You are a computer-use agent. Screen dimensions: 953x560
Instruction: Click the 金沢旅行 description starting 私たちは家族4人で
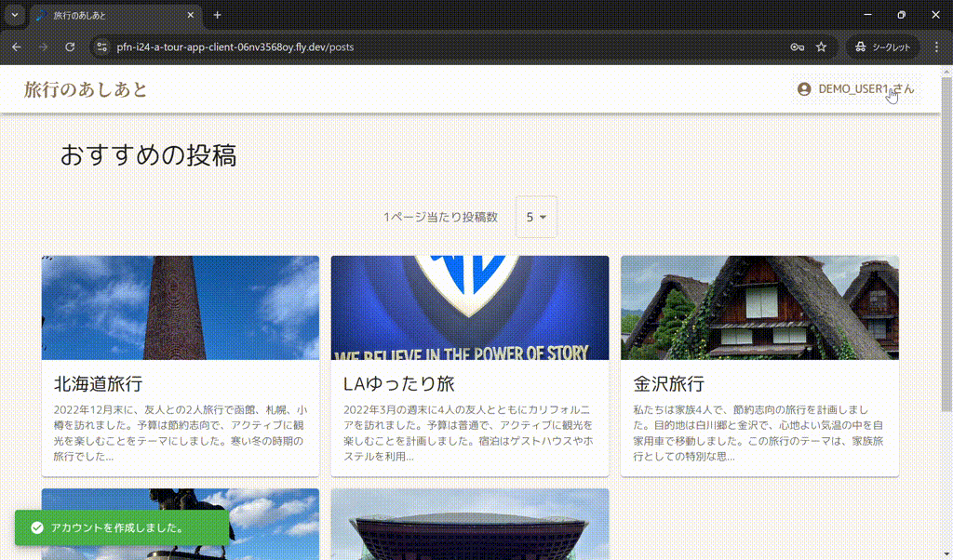tap(758, 433)
